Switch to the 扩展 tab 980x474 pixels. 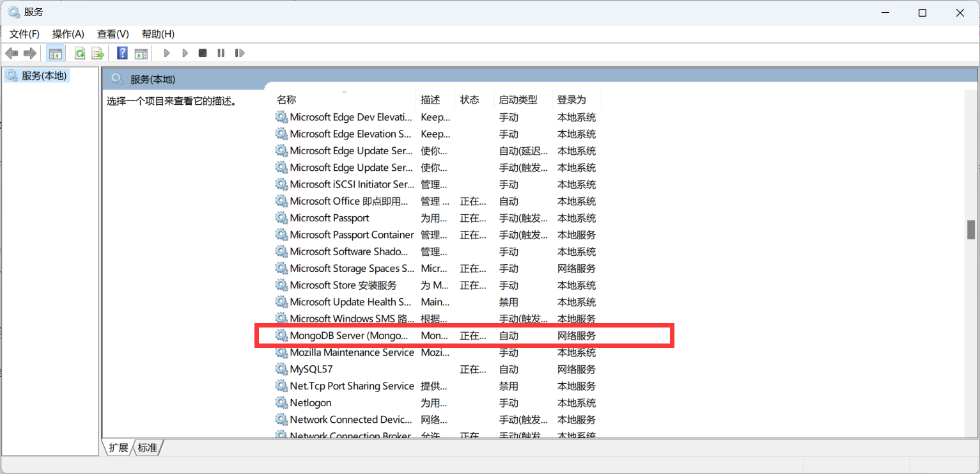pyautogui.click(x=118, y=448)
